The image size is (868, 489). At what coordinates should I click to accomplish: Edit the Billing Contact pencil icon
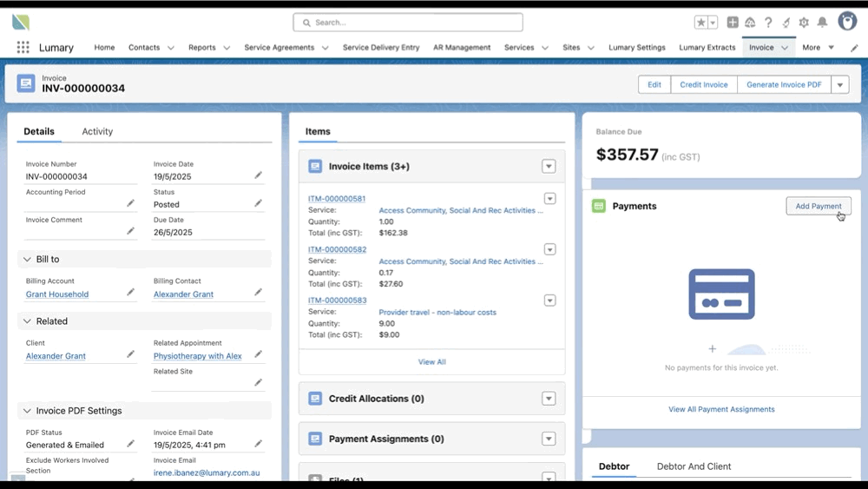point(258,293)
